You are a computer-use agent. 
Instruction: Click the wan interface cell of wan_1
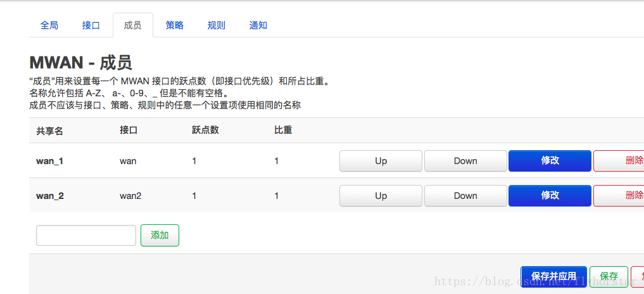[x=128, y=161]
